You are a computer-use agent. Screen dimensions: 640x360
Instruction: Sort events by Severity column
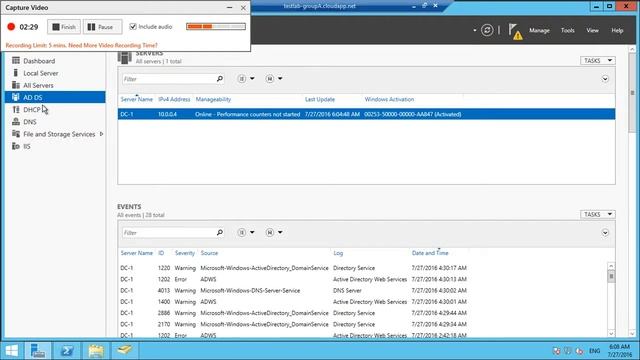click(184, 253)
